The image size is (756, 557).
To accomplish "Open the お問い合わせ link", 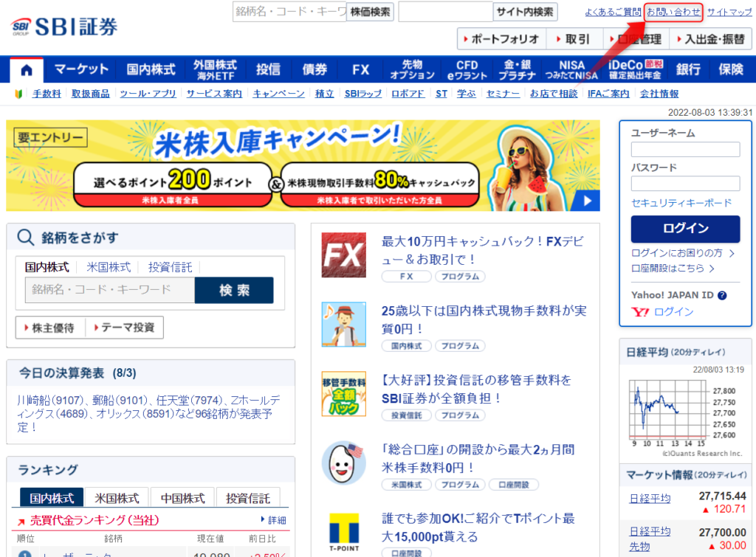I will [x=673, y=12].
